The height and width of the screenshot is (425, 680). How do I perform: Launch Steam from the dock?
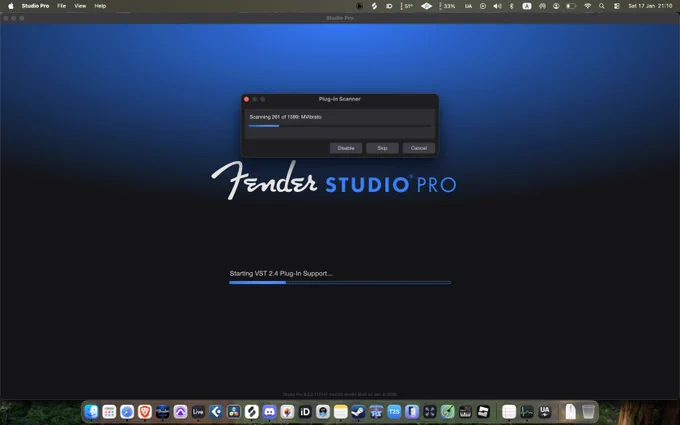point(358,411)
